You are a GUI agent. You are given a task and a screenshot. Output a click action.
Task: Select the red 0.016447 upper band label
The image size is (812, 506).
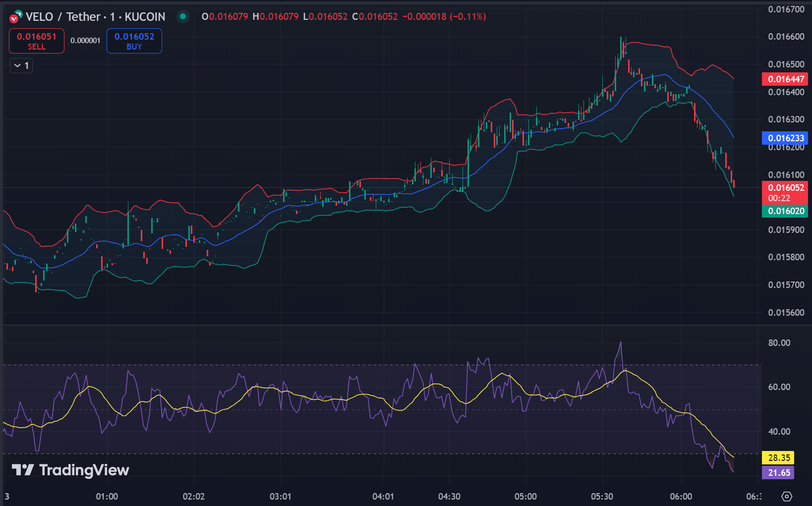785,79
